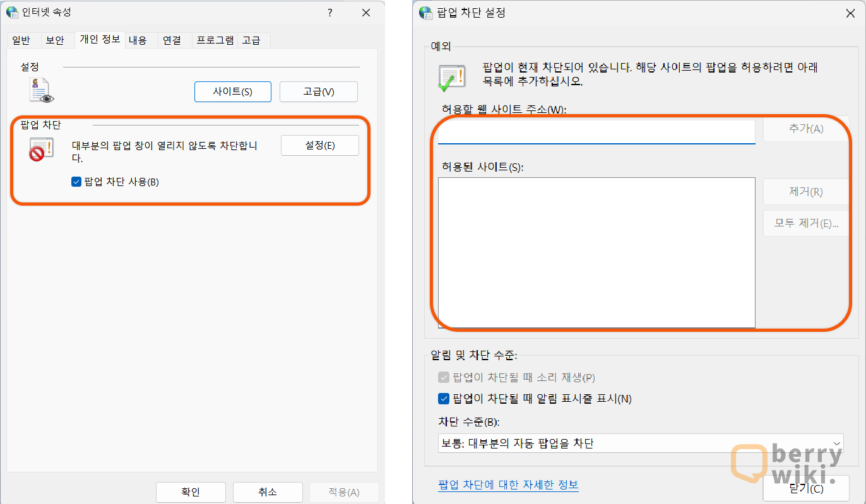This screenshot has height=504, width=866.
Task: Click the popup blocker prohibited-sign icon
Action: tap(42, 149)
